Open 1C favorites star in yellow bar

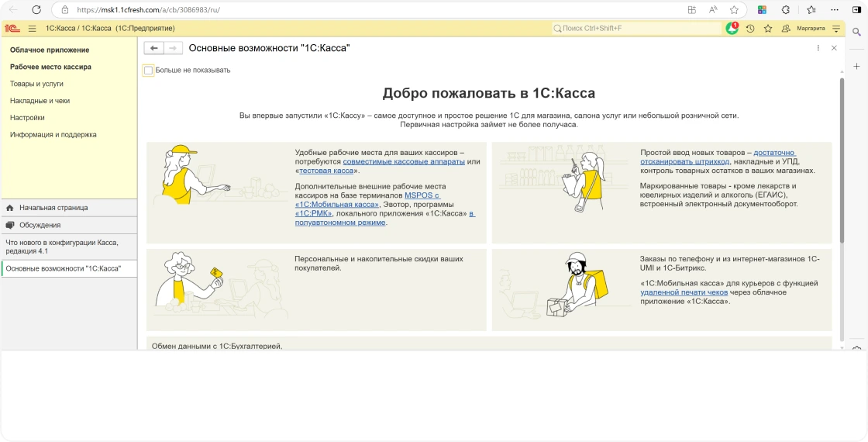(768, 28)
